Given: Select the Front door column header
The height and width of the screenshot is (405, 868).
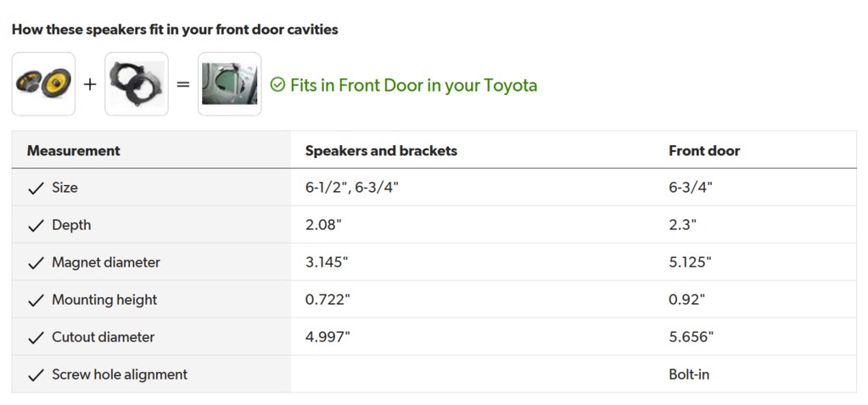Looking at the screenshot, I should [704, 150].
